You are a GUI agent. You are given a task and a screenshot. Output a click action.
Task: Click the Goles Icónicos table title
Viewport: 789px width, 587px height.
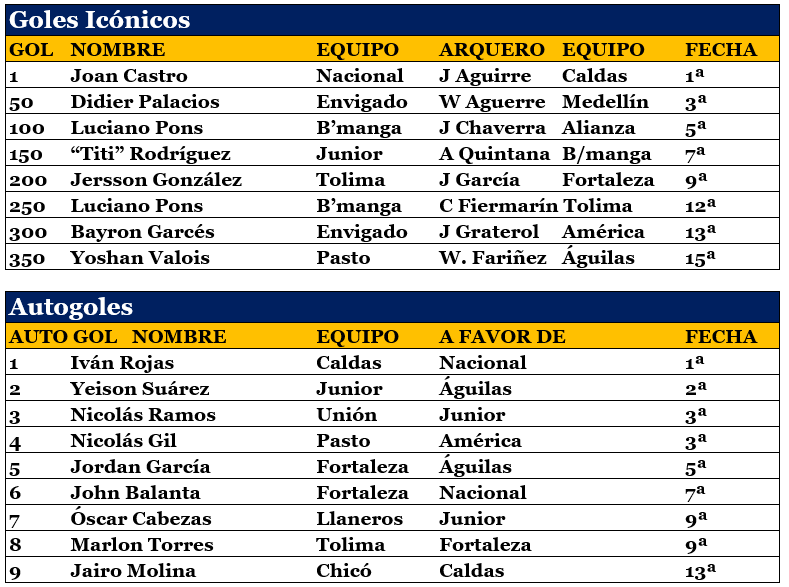(x=100, y=20)
